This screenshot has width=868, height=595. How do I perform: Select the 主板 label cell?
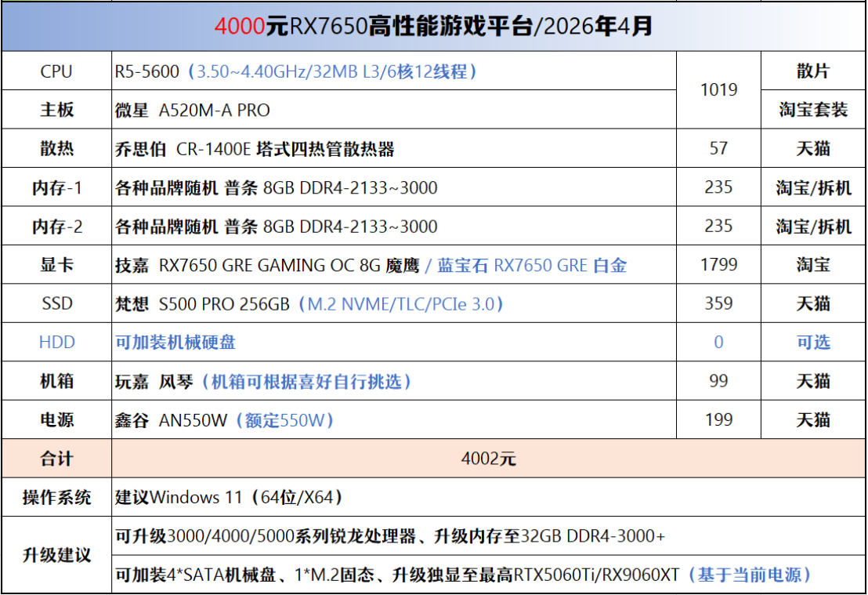pos(56,110)
